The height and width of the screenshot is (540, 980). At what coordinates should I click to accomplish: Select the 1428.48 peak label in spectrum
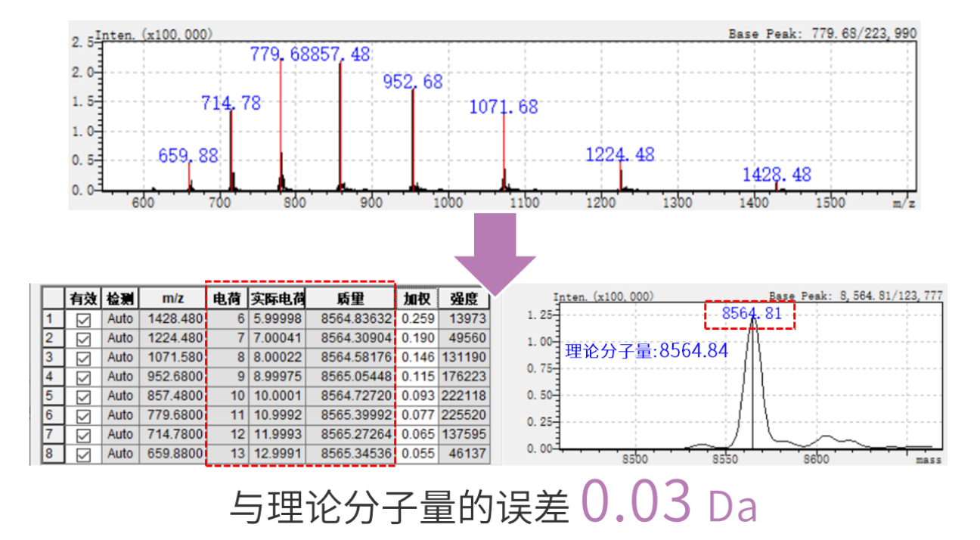tap(777, 175)
